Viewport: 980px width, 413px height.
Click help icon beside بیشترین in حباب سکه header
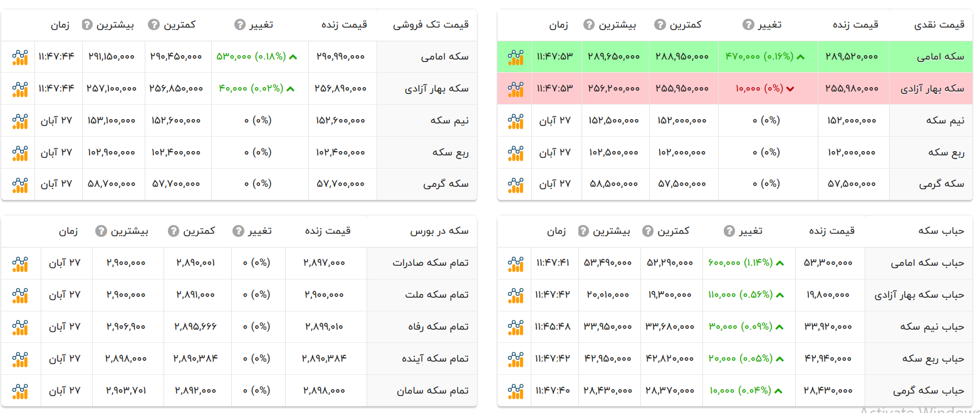(x=583, y=231)
